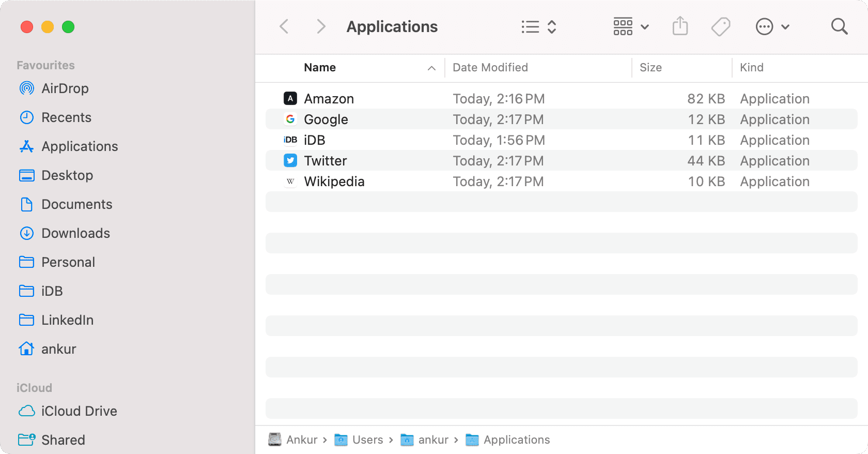
Task: Open the list view switcher
Action: point(539,27)
